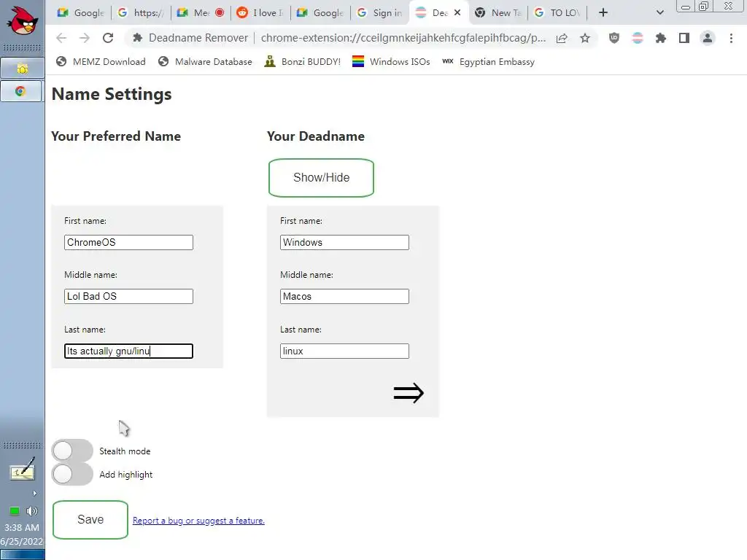Bookmark this page with the star icon
Screen dimensions: 747x560
[585, 38]
